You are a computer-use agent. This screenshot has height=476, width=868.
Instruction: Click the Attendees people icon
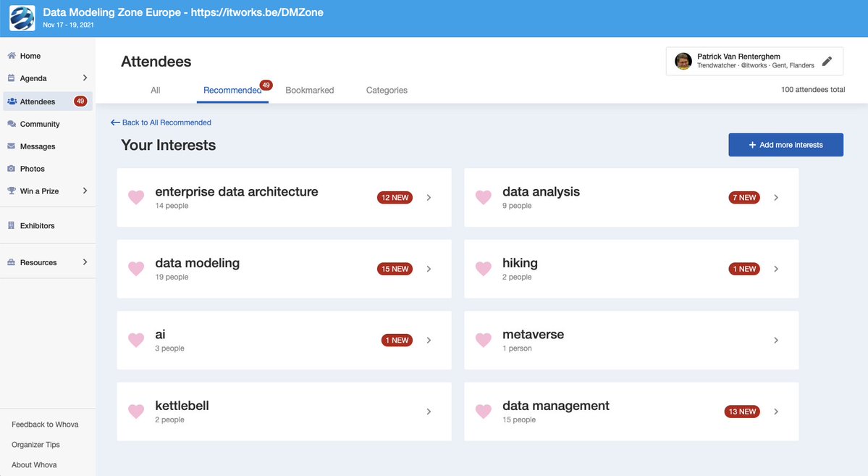pyautogui.click(x=12, y=101)
